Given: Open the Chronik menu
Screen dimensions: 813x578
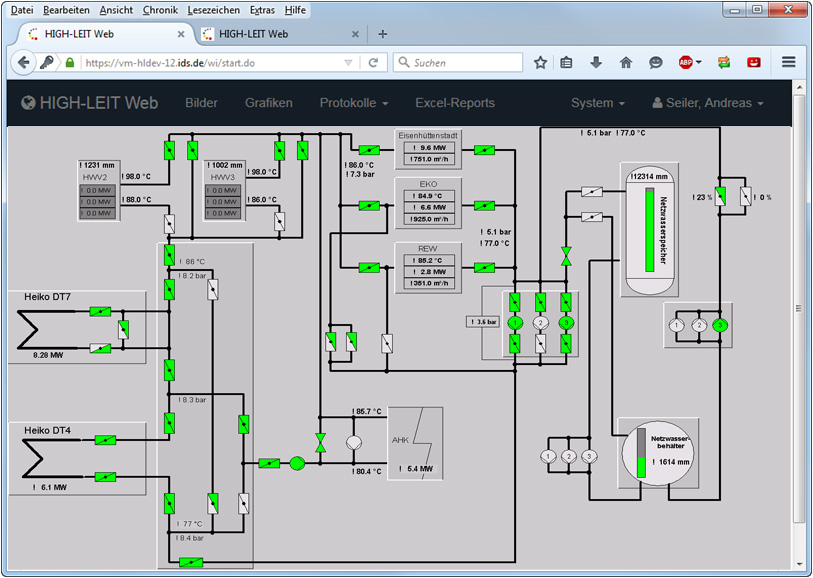Looking at the screenshot, I should tap(160, 9).
